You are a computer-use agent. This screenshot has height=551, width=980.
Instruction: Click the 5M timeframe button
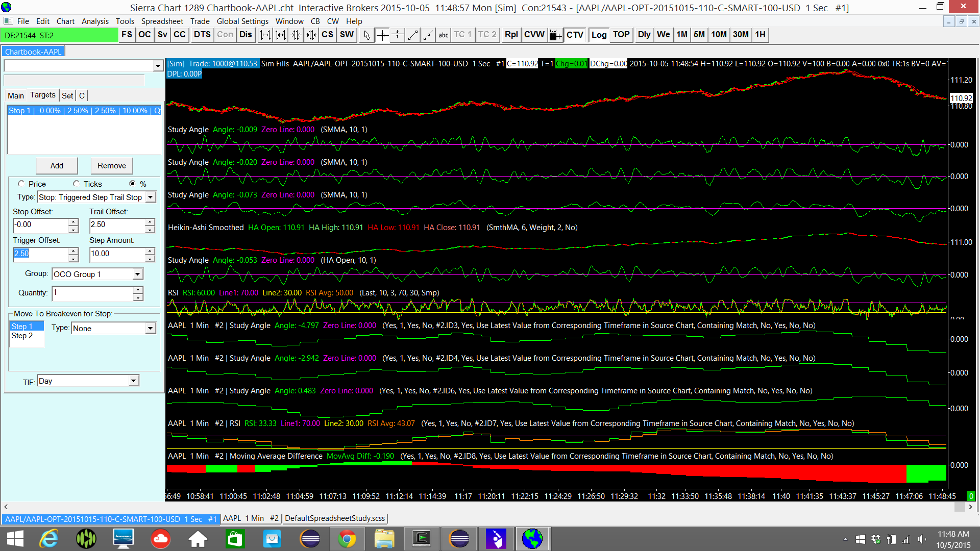tap(699, 35)
